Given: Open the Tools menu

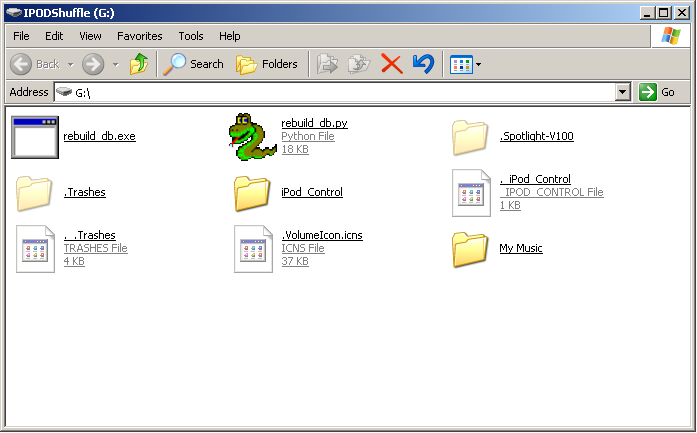Looking at the screenshot, I should tap(191, 36).
